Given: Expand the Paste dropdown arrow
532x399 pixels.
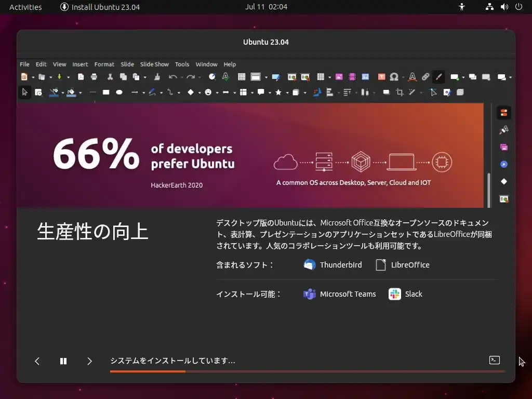Looking at the screenshot, I should pyautogui.click(x=145, y=77).
